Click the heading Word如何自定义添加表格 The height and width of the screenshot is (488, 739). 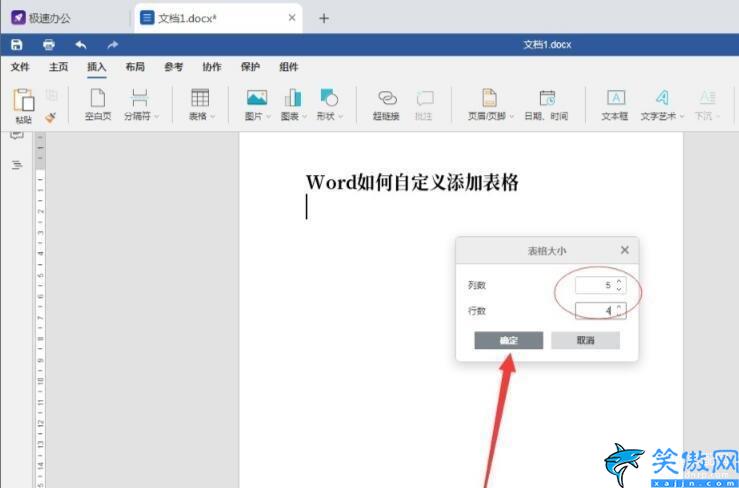[412, 182]
